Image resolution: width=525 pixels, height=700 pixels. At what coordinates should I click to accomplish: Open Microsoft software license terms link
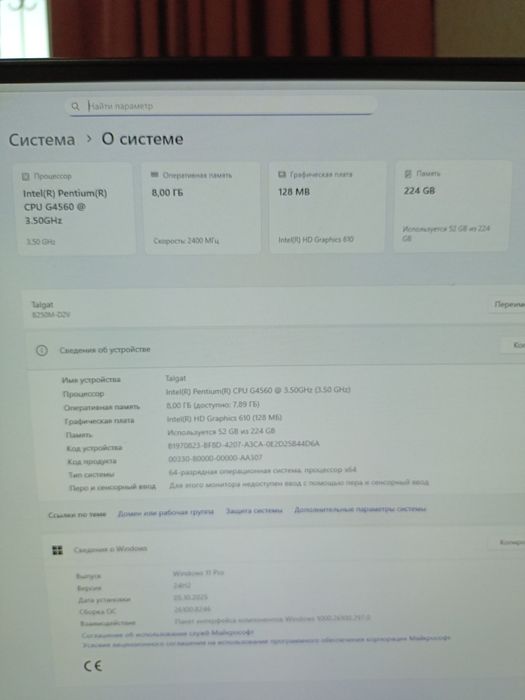point(266,642)
